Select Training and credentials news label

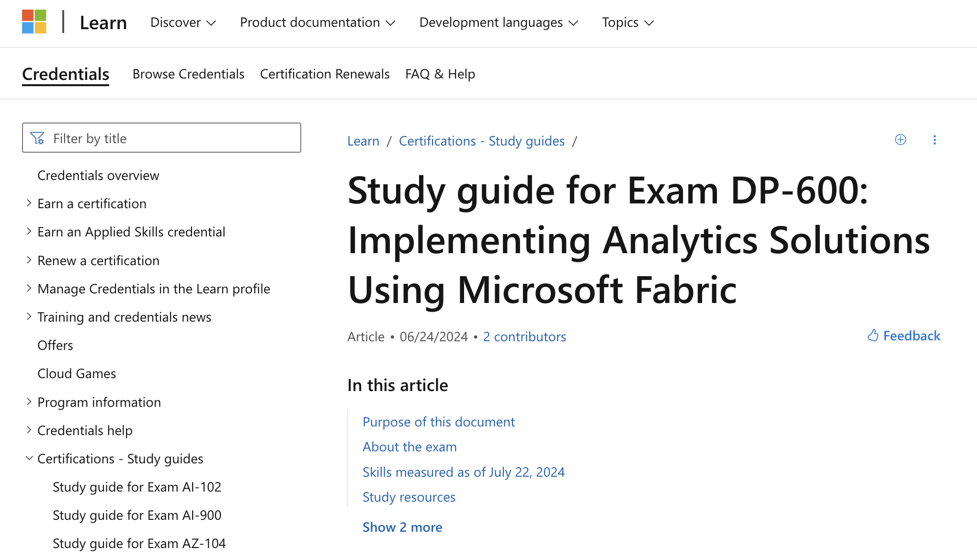coord(124,317)
